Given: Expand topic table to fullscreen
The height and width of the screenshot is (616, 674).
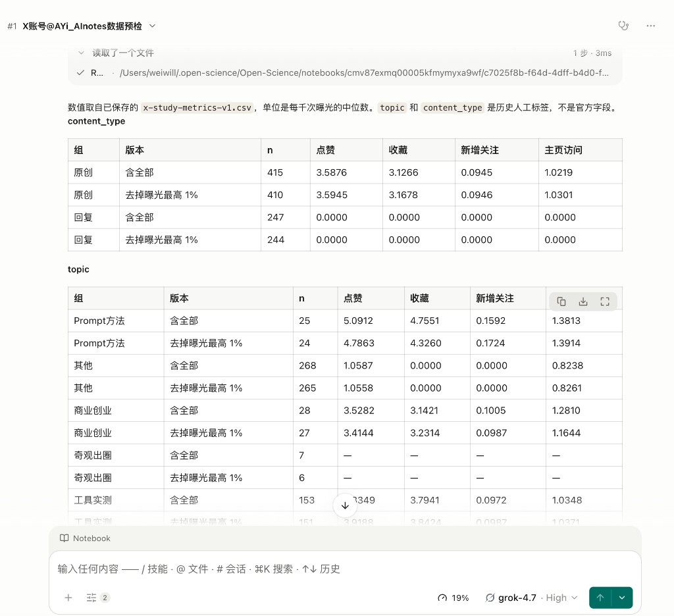Looking at the screenshot, I should (605, 301).
